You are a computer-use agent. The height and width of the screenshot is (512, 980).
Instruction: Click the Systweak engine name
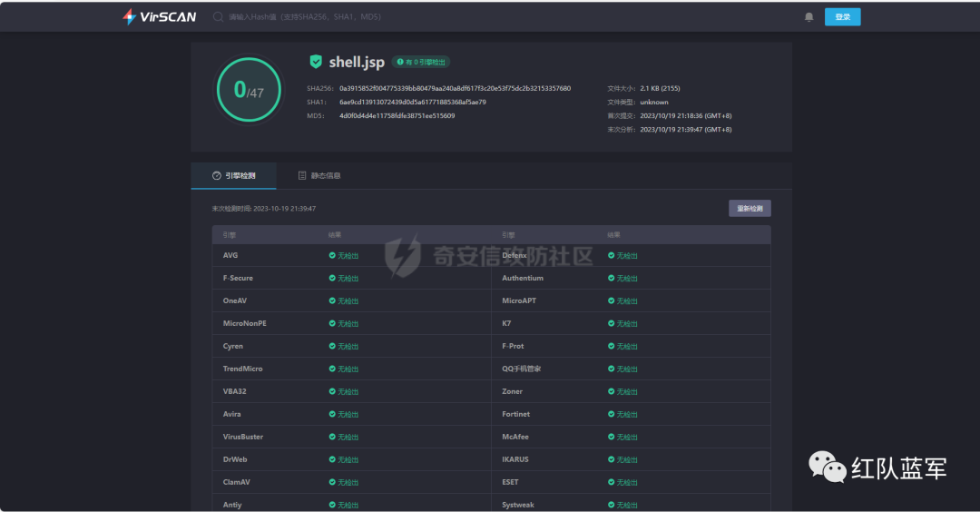[518, 505]
